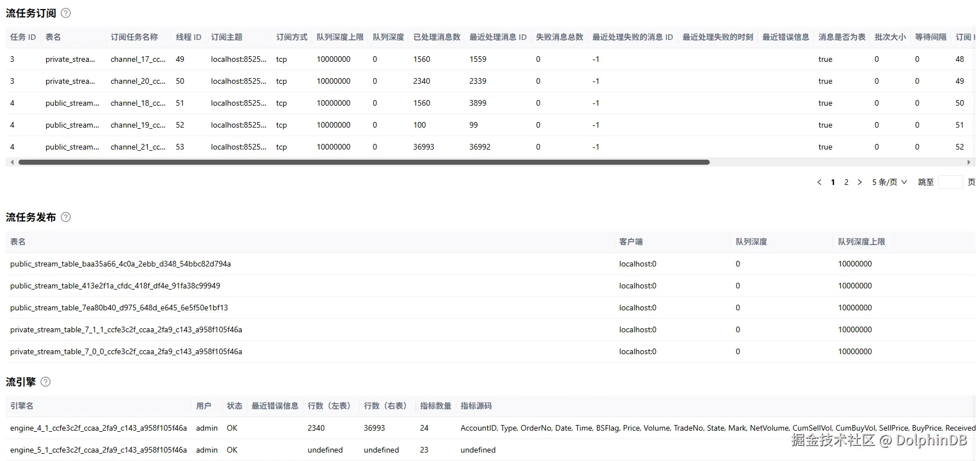Open help icon beside 流任务发布 heading

66,217
